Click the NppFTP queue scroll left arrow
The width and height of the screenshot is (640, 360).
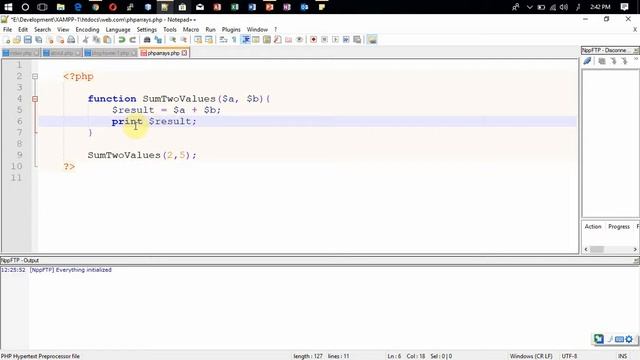pyautogui.click(x=586, y=249)
